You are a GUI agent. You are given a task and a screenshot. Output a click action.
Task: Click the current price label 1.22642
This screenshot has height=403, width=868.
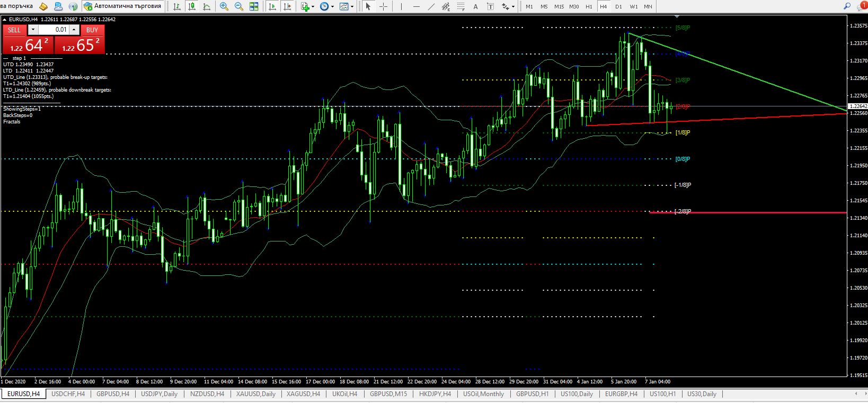click(857, 106)
